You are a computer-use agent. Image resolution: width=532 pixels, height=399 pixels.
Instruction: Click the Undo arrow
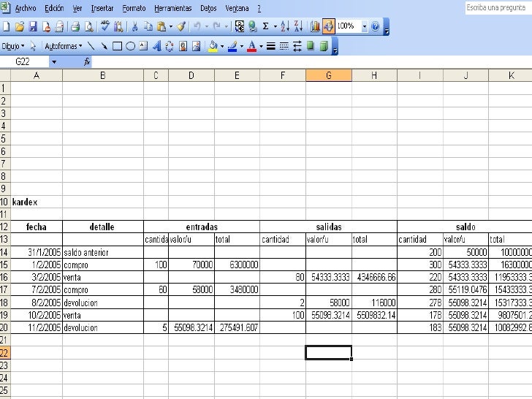pyautogui.click(x=197, y=26)
